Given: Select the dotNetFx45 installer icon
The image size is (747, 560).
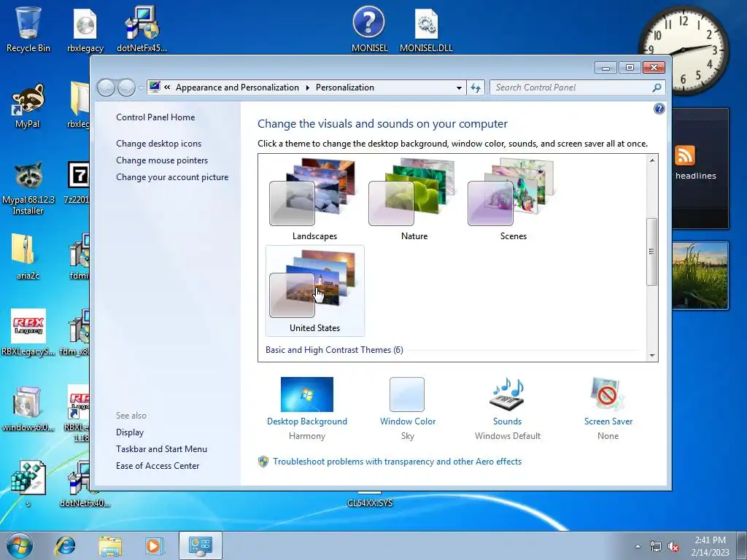Looking at the screenshot, I should pyautogui.click(x=142, y=29).
